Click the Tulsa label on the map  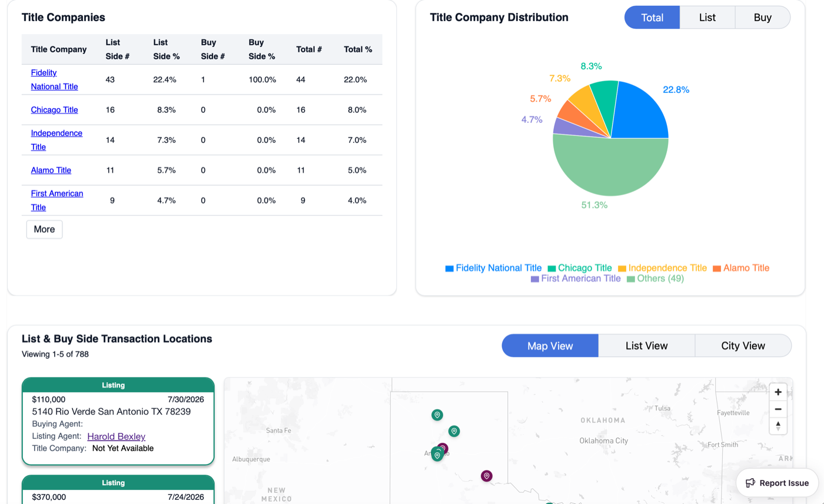pyautogui.click(x=663, y=408)
